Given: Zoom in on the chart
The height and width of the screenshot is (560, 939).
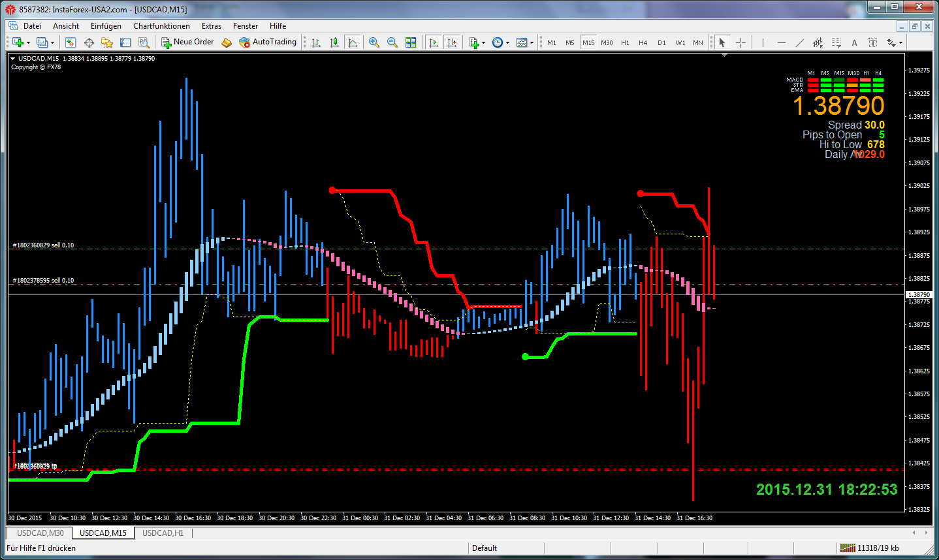Looking at the screenshot, I should click(374, 42).
